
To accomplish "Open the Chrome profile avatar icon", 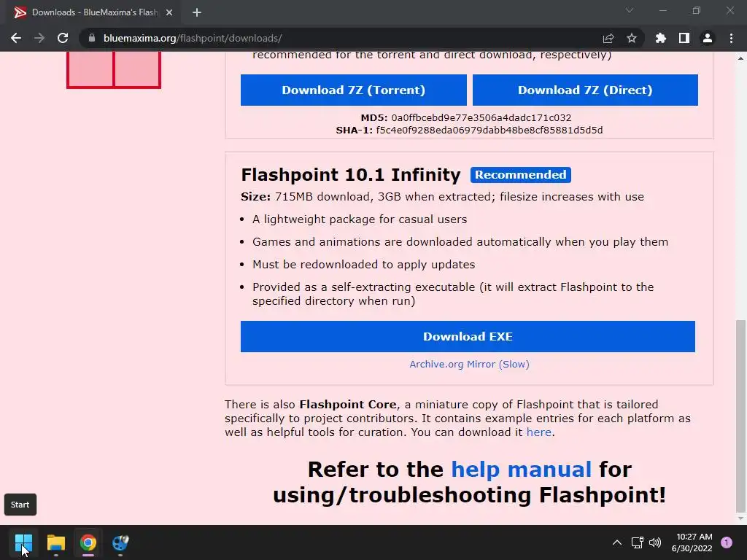I will [708, 38].
